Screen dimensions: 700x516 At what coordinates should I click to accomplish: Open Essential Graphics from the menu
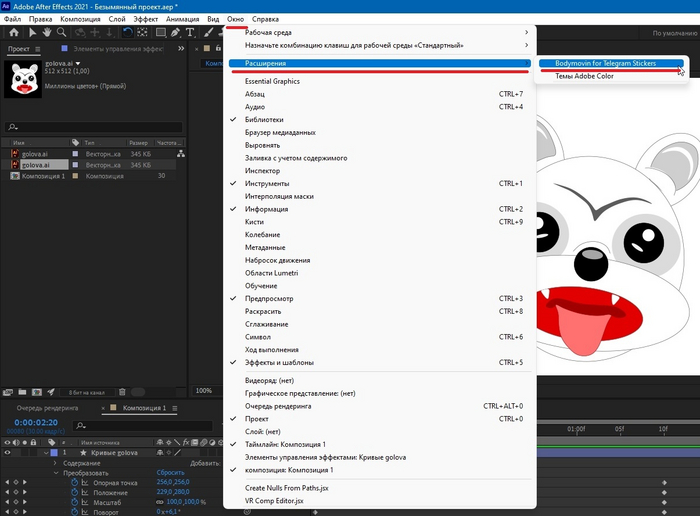[379, 81]
